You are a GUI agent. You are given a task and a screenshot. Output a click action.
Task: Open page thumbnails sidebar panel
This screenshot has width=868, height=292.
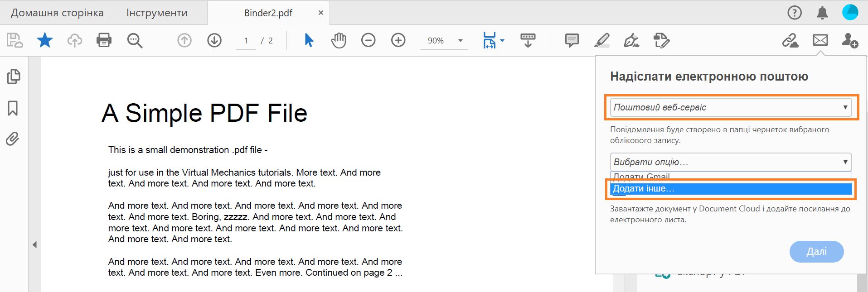(14, 77)
